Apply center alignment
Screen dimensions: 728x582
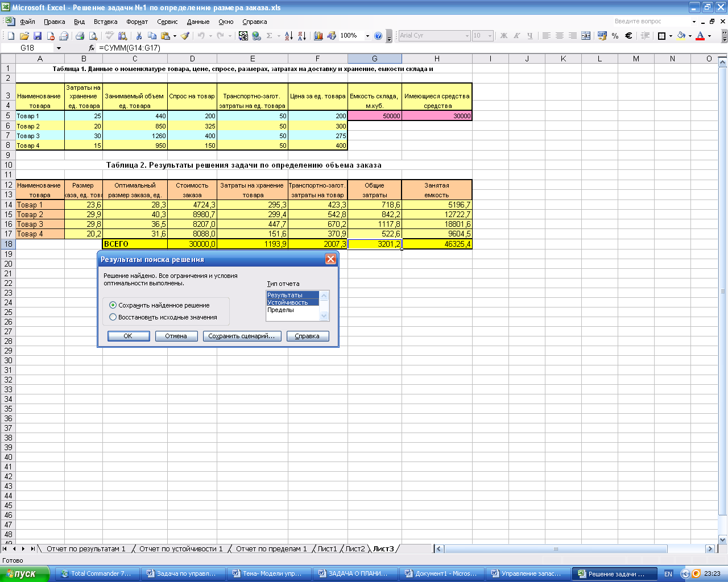(x=560, y=36)
